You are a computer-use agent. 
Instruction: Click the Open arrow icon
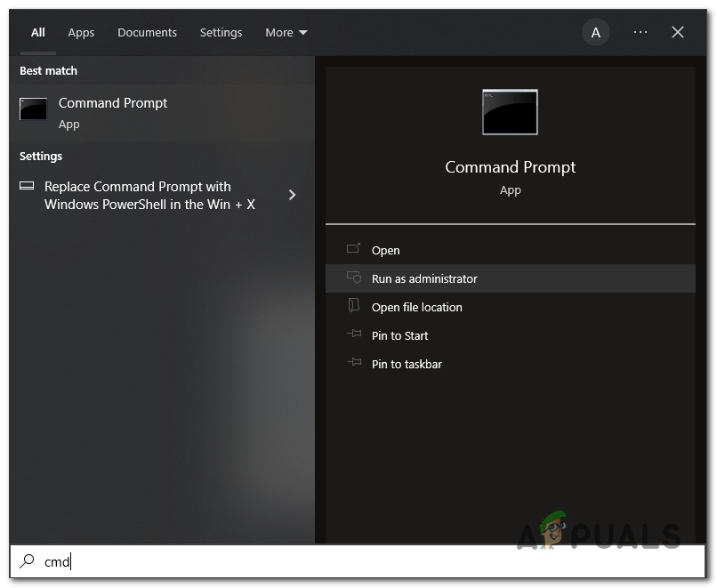tap(355, 250)
